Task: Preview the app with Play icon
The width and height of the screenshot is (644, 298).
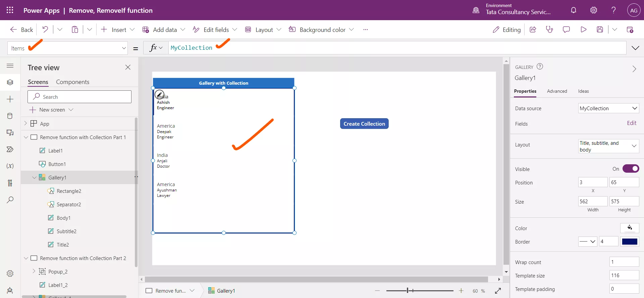Action: [x=583, y=30]
